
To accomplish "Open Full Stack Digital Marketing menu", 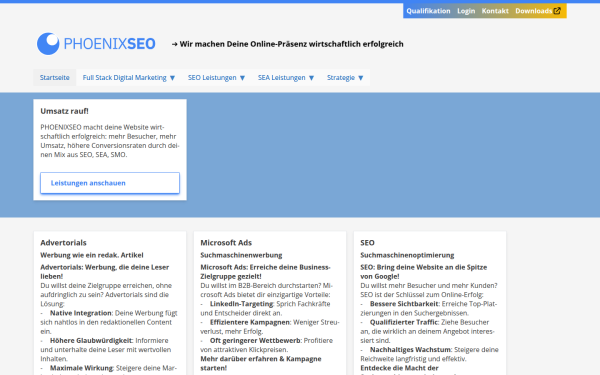I will pyautogui.click(x=124, y=78).
